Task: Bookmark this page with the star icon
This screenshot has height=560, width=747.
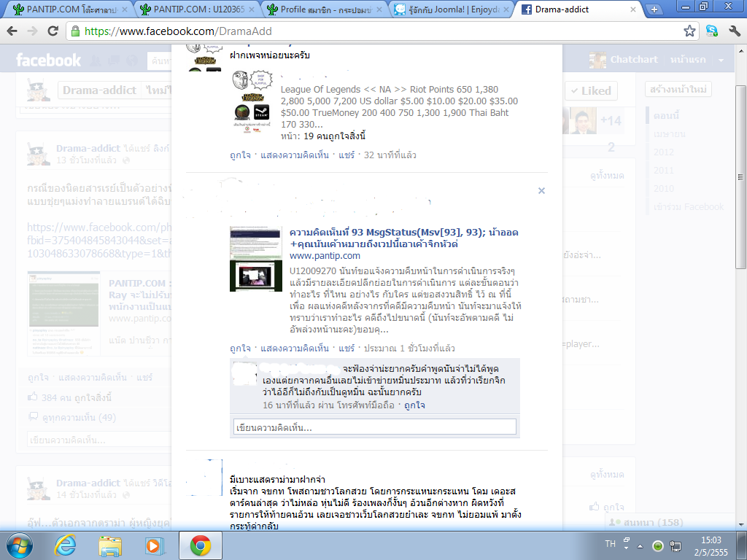Action: coord(689,31)
